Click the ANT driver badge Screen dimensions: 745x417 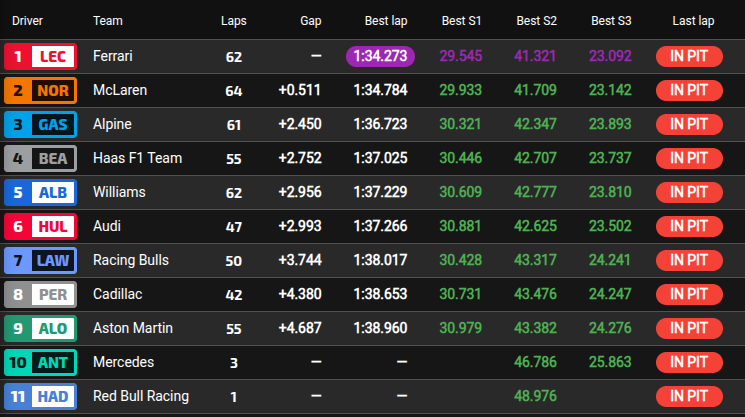coord(39,362)
